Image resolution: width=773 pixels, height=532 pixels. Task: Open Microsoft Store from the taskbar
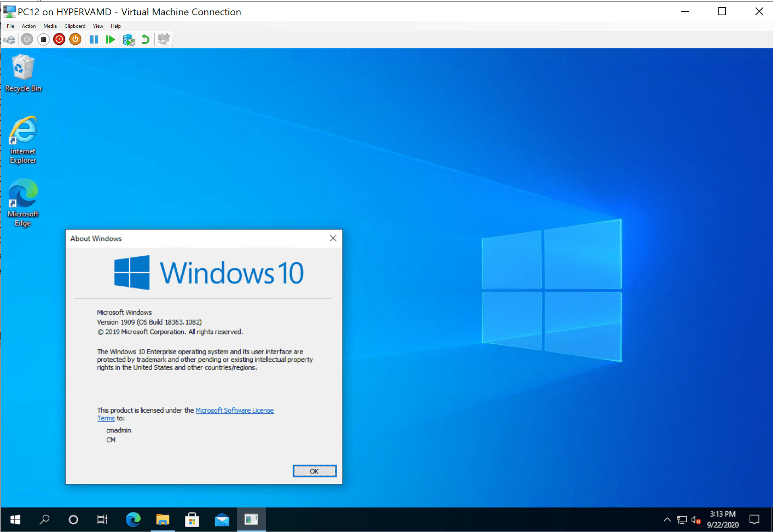point(192,520)
